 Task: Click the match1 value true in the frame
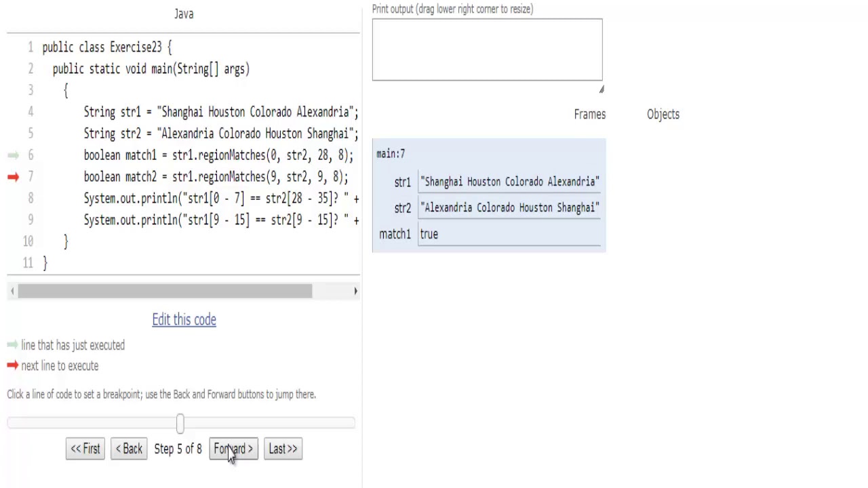429,235
